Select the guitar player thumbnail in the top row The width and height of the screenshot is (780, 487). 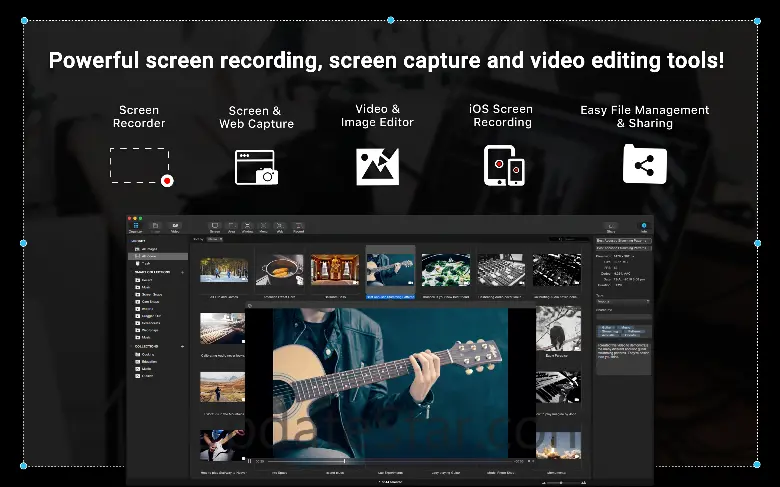390,270
